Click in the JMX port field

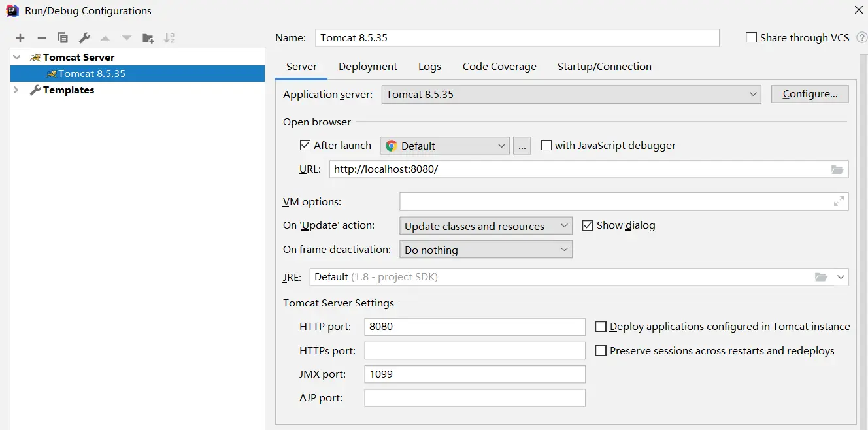[475, 374]
